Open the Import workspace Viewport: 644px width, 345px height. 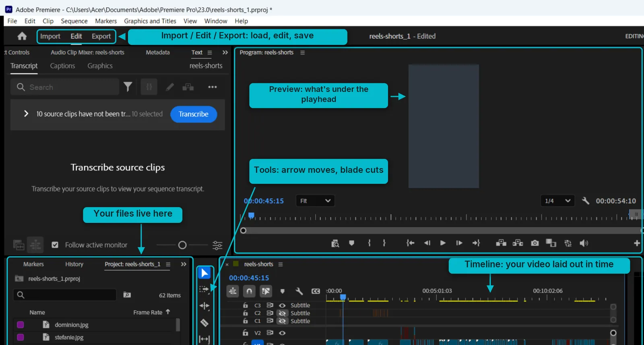coord(50,36)
